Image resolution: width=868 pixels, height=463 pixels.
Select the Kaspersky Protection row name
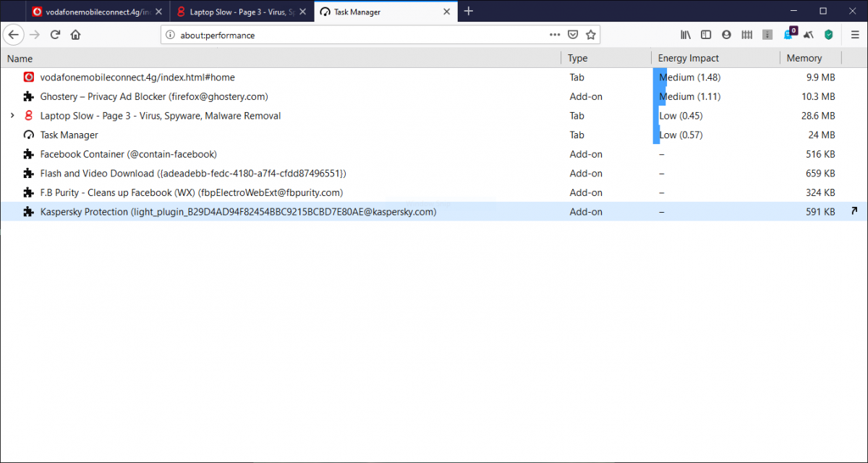(x=239, y=212)
